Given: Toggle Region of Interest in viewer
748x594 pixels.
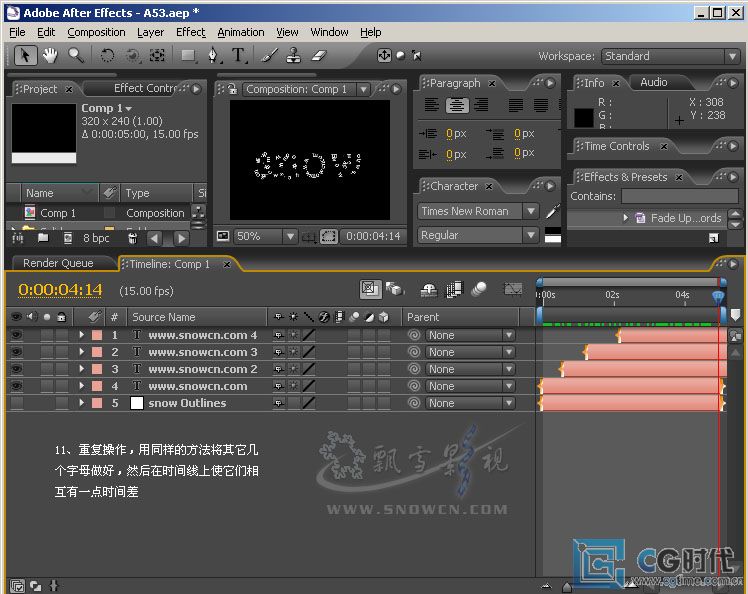Looking at the screenshot, I should click(x=329, y=236).
